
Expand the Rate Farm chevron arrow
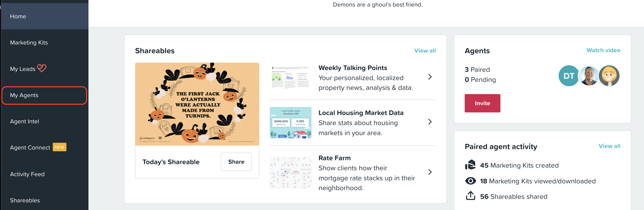tap(430, 172)
